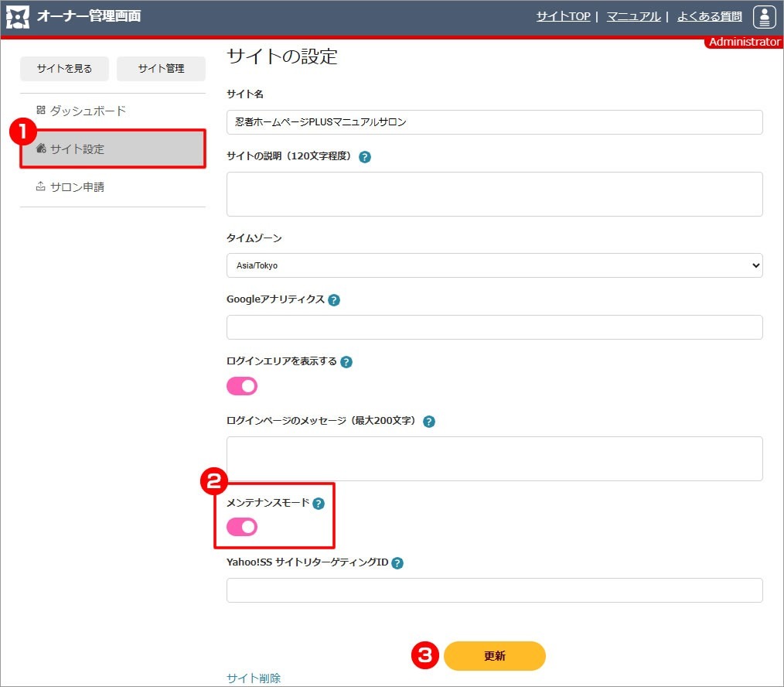This screenshot has width=784, height=687.
Task: Click the ninja logo icon in header
Action: pyautogui.click(x=18, y=16)
